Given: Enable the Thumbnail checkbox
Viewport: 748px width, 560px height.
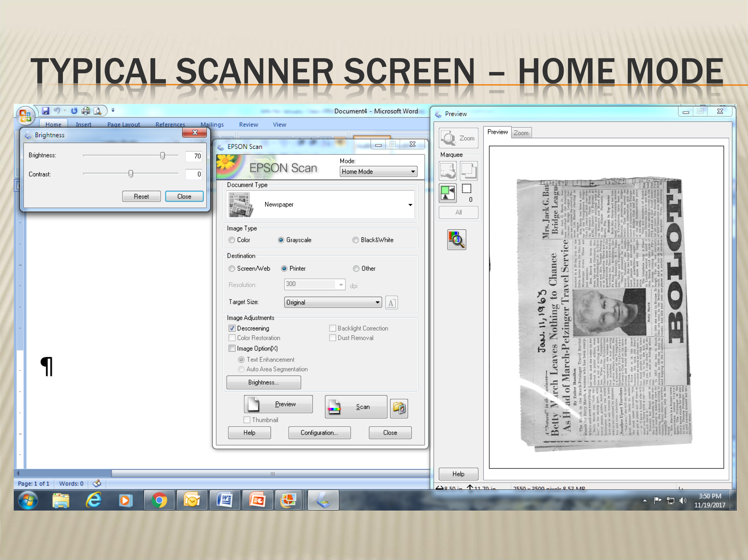Looking at the screenshot, I should [x=247, y=420].
